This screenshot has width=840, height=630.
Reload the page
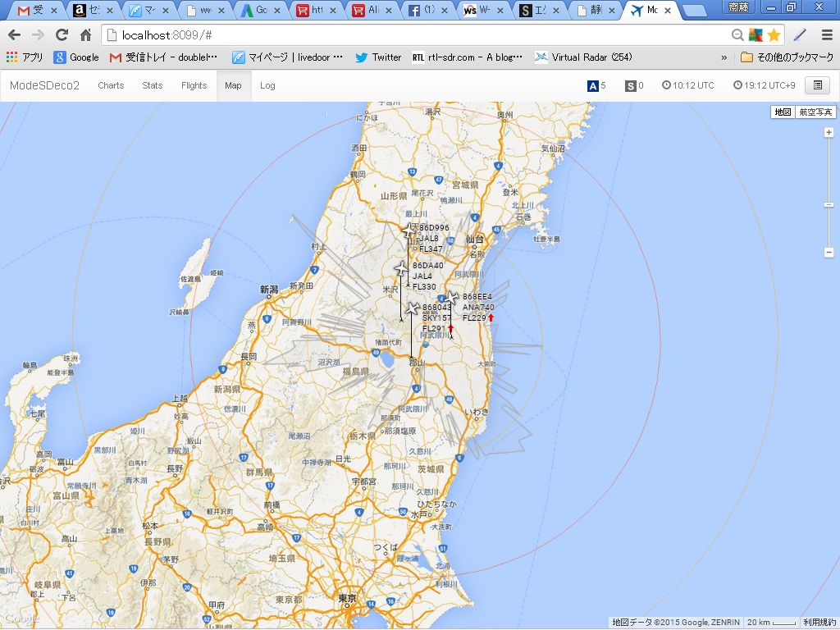pyautogui.click(x=62, y=35)
